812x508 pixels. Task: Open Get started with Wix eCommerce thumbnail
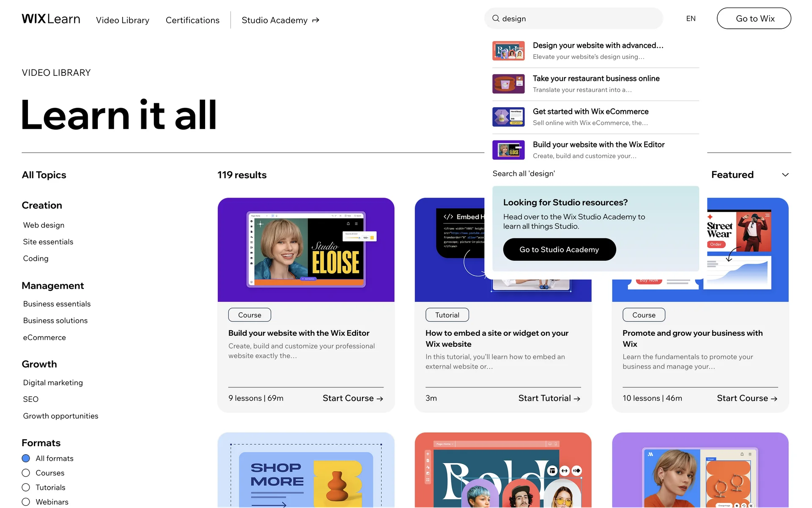(x=508, y=117)
